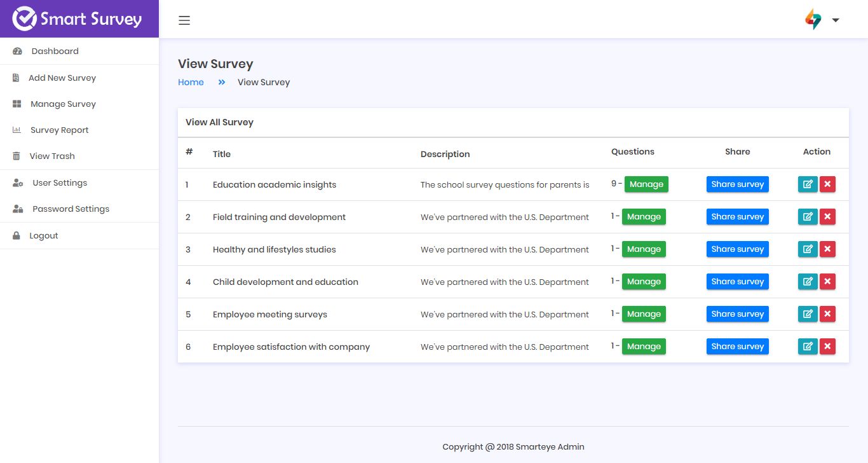
Task: Click the Home breadcrumb link
Action: click(191, 83)
